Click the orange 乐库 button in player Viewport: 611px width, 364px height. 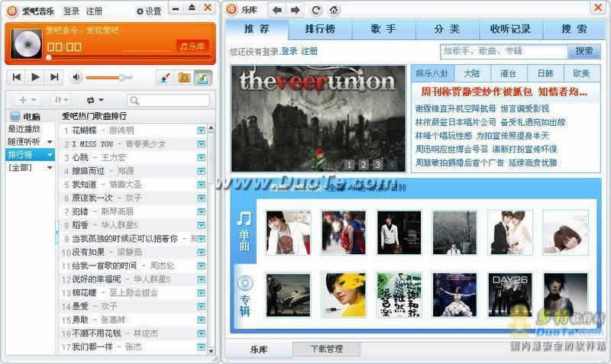coord(193,47)
